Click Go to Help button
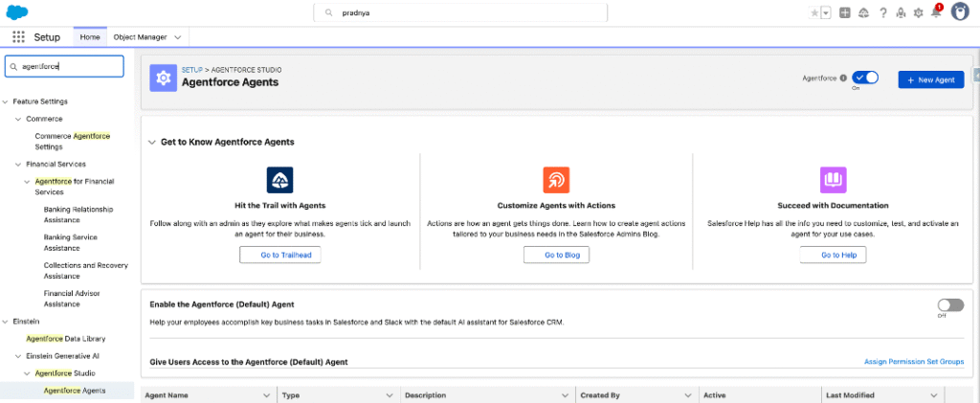980x403 pixels. click(834, 255)
